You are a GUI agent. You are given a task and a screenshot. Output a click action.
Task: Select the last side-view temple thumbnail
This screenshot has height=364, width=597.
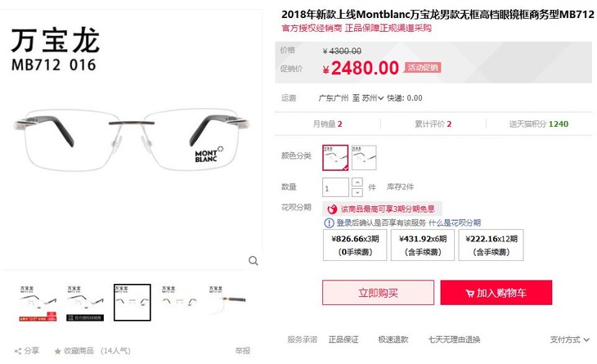(x=227, y=302)
